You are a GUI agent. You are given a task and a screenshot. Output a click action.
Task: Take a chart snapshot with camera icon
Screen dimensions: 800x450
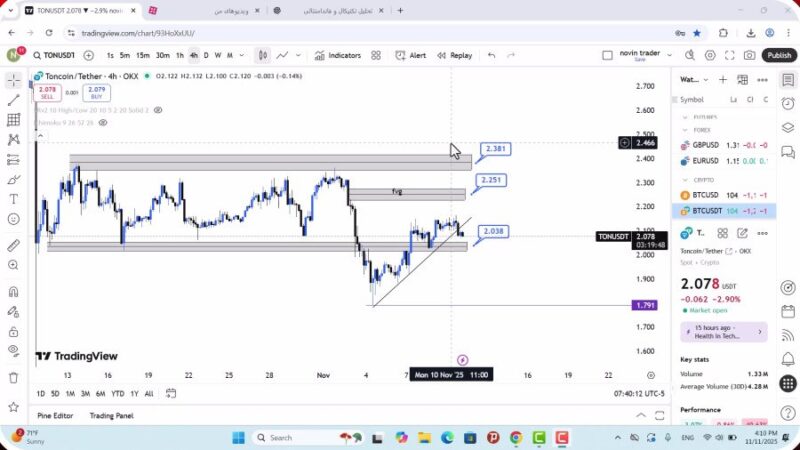(751, 56)
